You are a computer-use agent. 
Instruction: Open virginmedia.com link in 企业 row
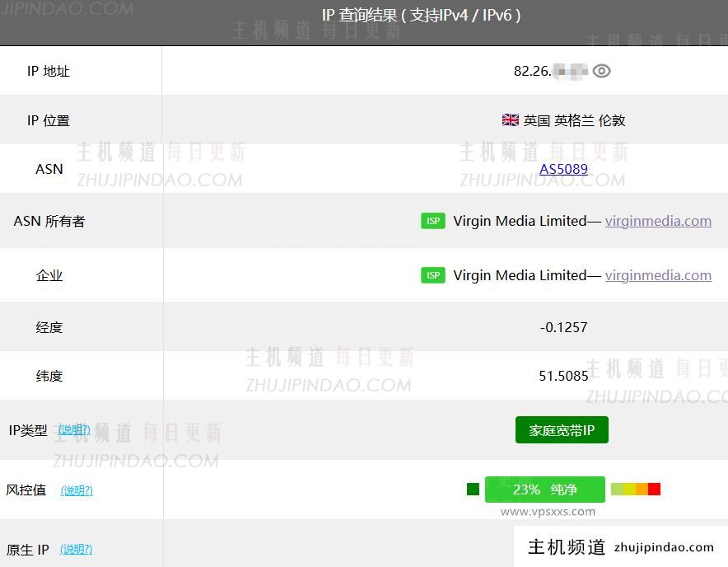pos(658,275)
